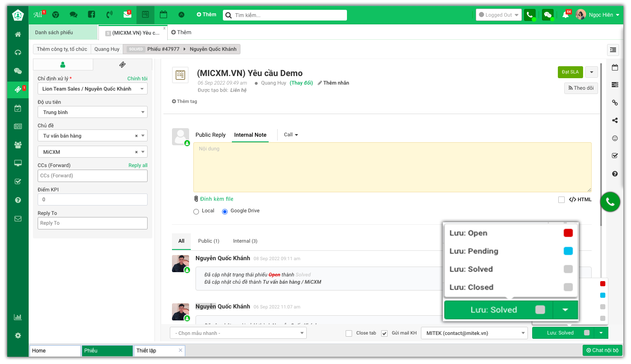Expand the Call dropdown menu
The height and width of the screenshot is (364, 631).
pos(291,135)
